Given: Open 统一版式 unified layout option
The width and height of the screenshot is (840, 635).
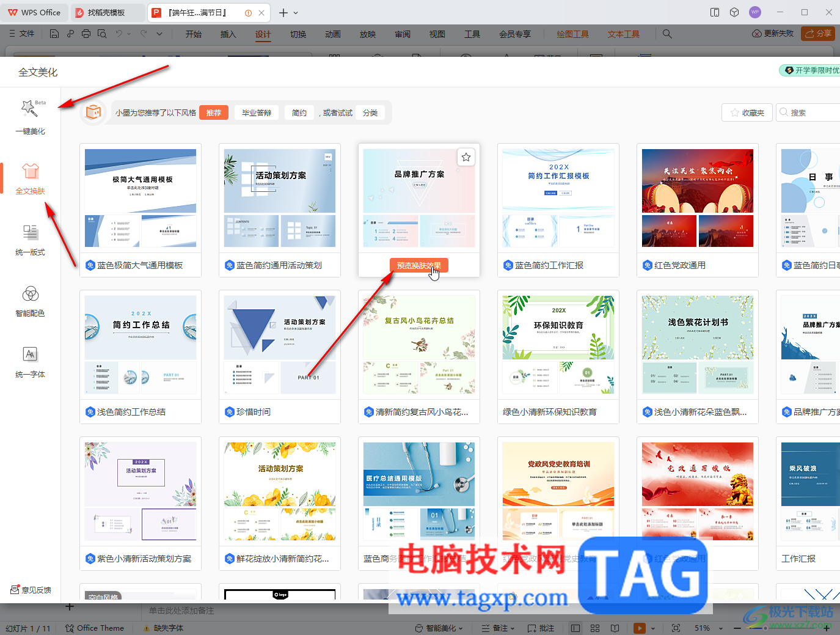Looking at the screenshot, I should click(x=30, y=240).
